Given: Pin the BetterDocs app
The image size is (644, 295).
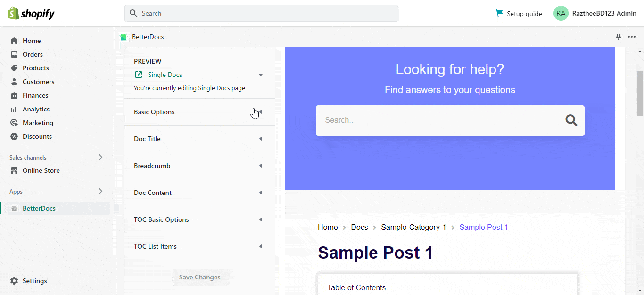Looking at the screenshot, I should point(619,37).
